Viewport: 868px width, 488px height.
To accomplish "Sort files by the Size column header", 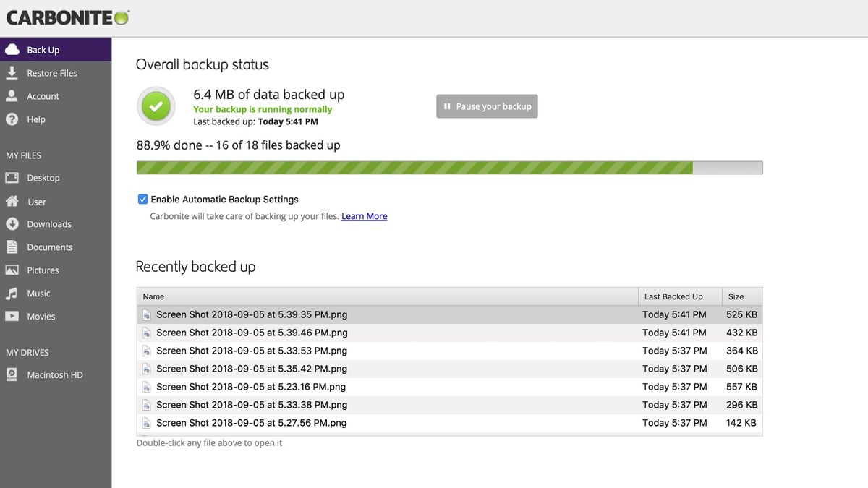I will 735,296.
